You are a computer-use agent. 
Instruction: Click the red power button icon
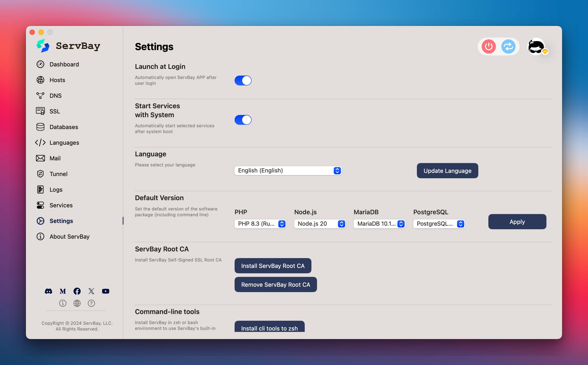click(x=489, y=46)
